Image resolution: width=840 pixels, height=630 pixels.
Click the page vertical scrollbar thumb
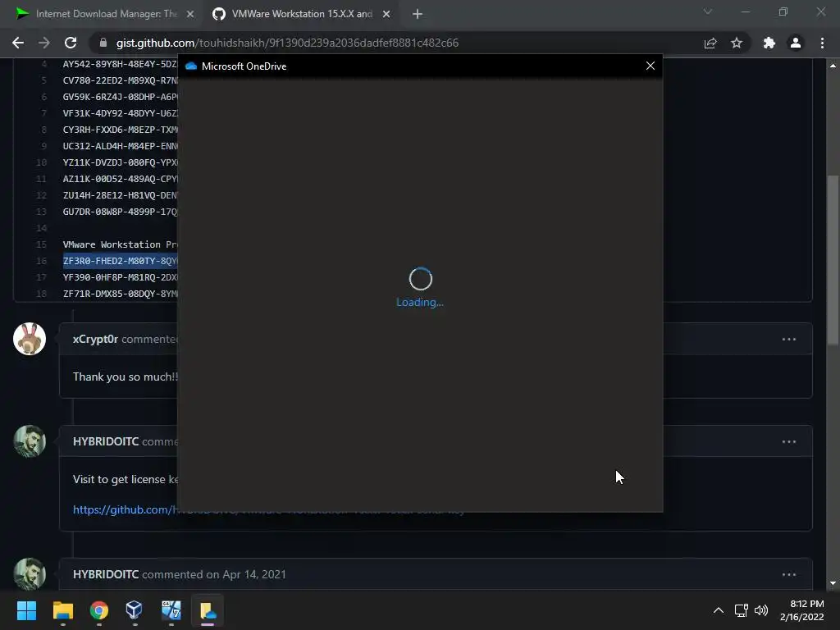833,260
